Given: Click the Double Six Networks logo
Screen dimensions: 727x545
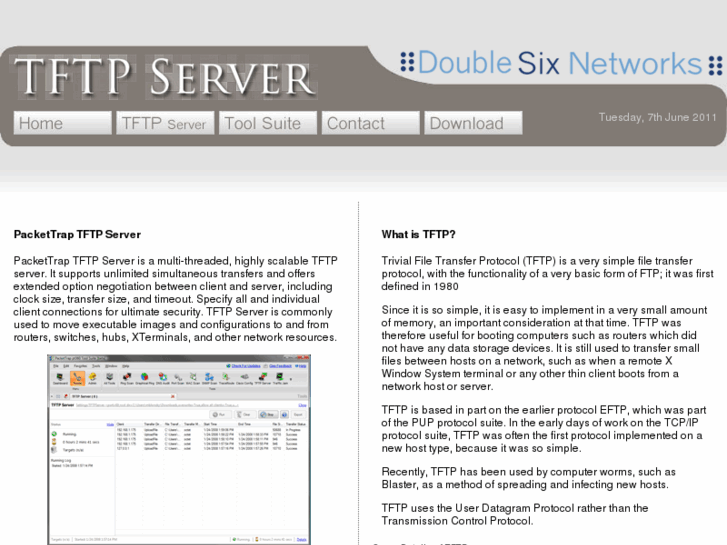Looking at the screenshot, I should coord(561,63).
